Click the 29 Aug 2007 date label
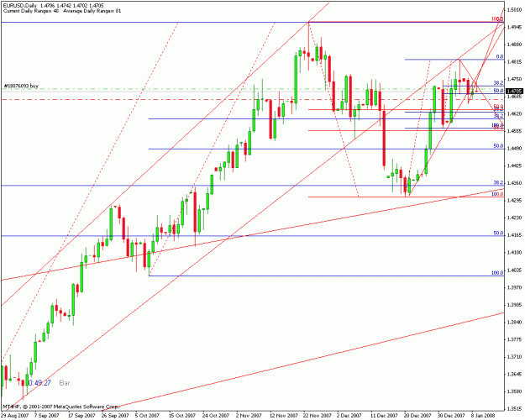The height and width of the screenshot is (420, 525). pyautogui.click(x=14, y=416)
